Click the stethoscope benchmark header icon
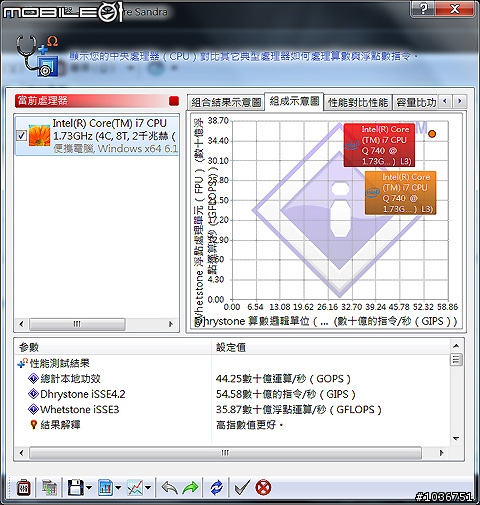 (37, 55)
